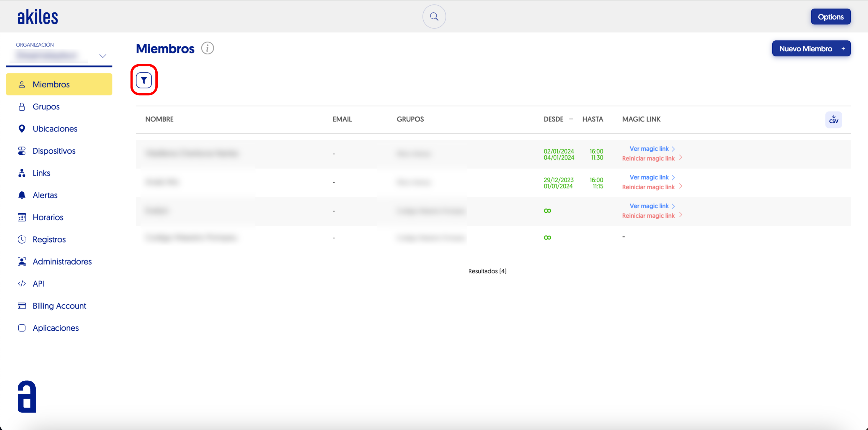Expand the Organización dropdown chevron
The height and width of the screenshot is (430, 868).
(103, 56)
